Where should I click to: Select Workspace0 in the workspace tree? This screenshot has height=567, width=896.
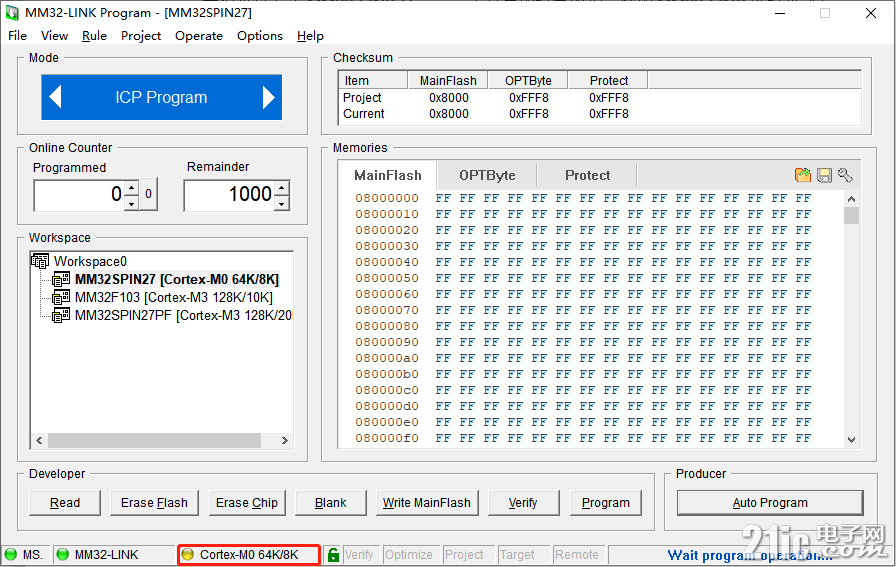90,261
